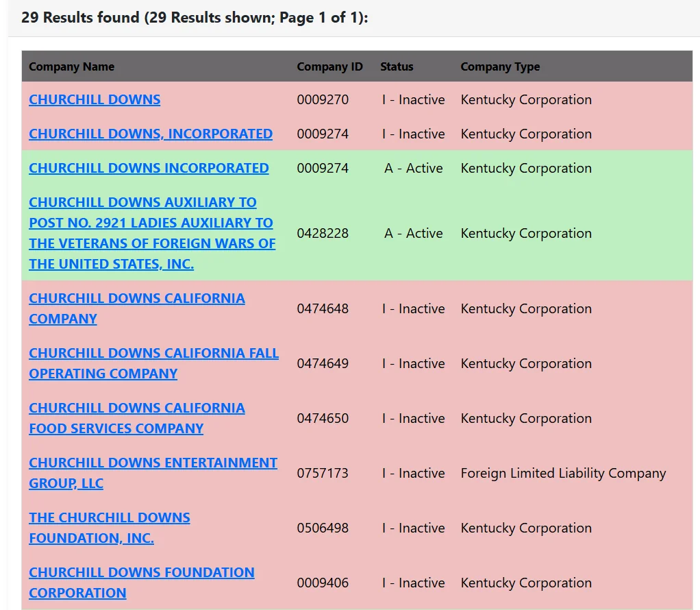Viewport: 700px width, 610px height.
Task: Open Churchill Downs Auxiliary to Post 2921 link
Action: coord(152,233)
